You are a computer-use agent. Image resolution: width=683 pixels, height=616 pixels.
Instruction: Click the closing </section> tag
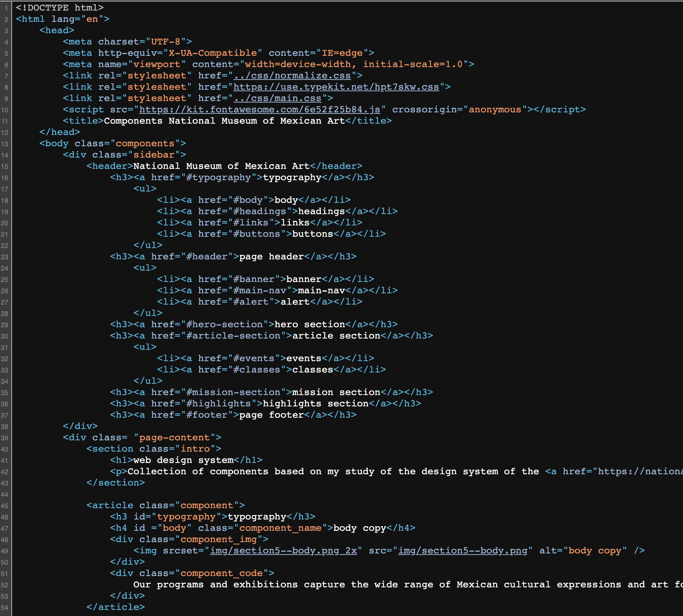pos(116,483)
